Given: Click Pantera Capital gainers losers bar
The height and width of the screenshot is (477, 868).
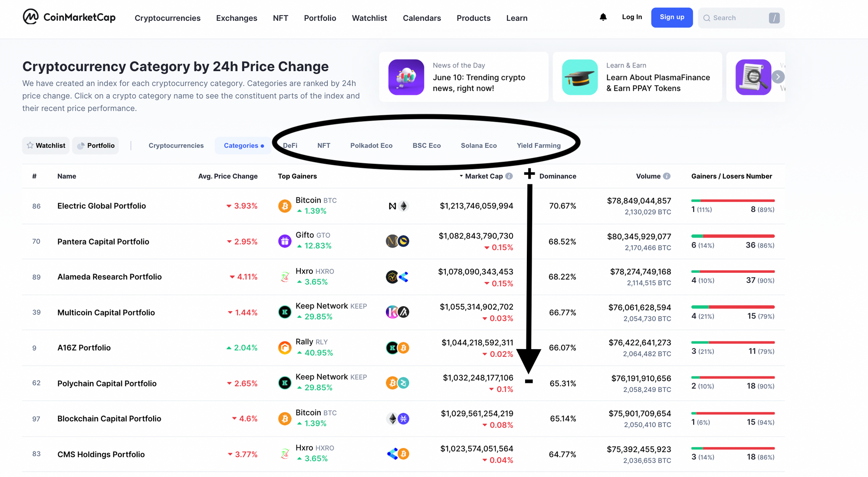Looking at the screenshot, I should tap(733, 236).
